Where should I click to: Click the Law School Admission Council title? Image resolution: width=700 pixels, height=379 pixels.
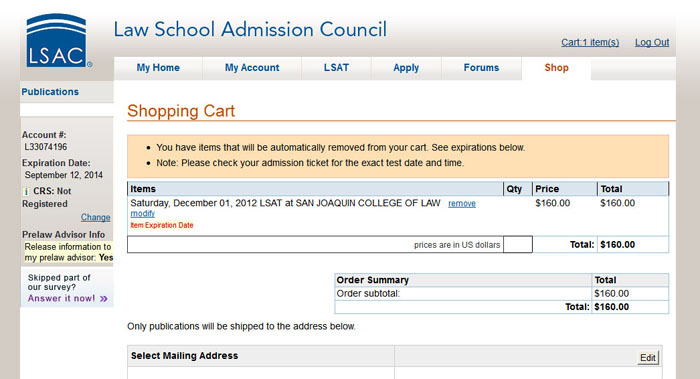click(250, 29)
